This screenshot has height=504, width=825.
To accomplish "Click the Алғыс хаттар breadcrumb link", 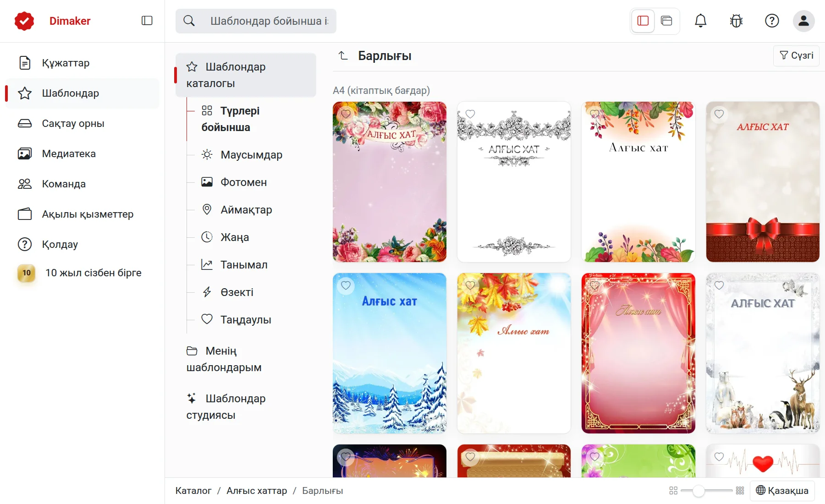I will 257,491.
